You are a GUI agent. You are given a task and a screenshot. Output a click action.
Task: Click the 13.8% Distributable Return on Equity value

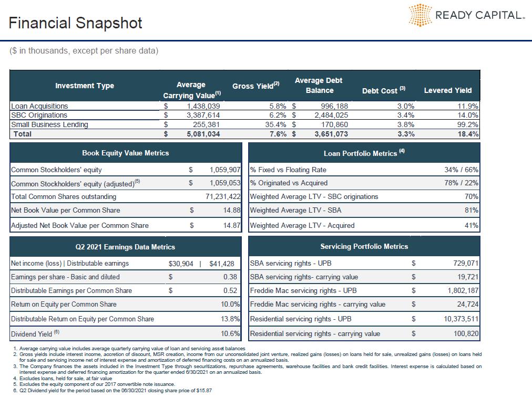pyautogui.click(x=230, y=319)
